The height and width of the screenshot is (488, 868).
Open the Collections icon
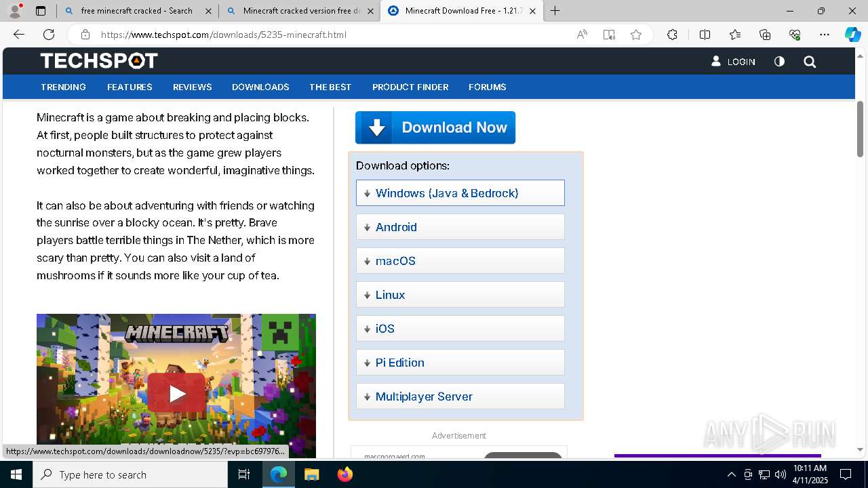click(x=765, y=35)
